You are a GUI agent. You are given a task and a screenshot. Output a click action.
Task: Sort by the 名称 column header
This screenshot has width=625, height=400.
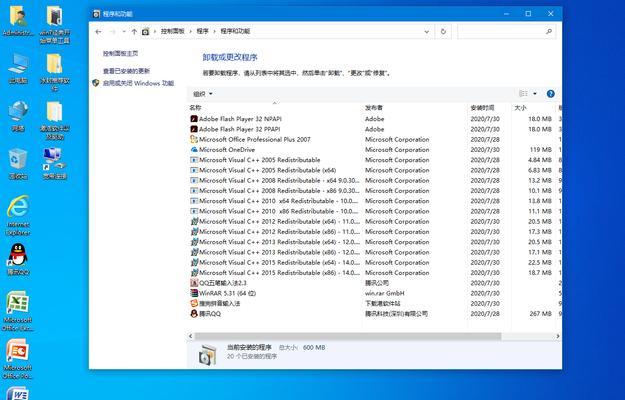pyautogui.click(x=274, y=108)
